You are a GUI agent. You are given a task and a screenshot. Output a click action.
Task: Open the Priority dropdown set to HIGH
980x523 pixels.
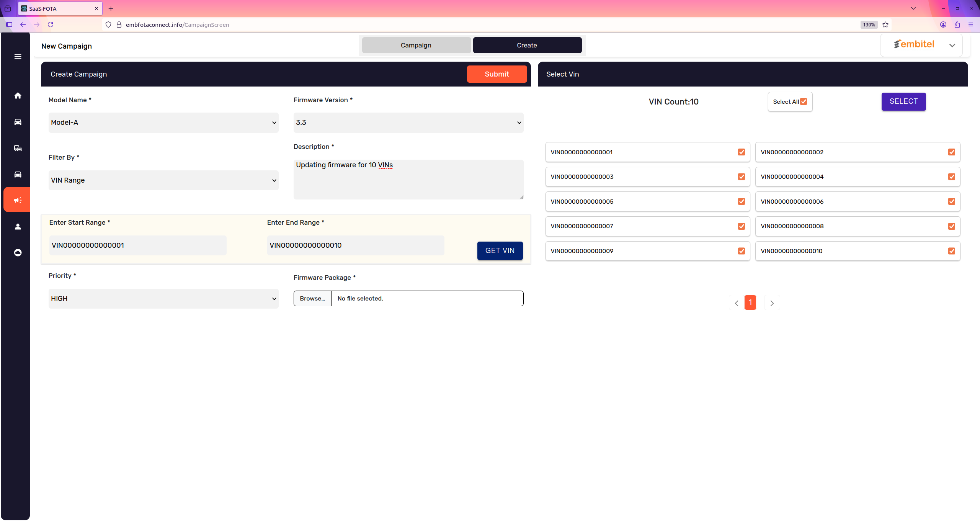[163, 299]
